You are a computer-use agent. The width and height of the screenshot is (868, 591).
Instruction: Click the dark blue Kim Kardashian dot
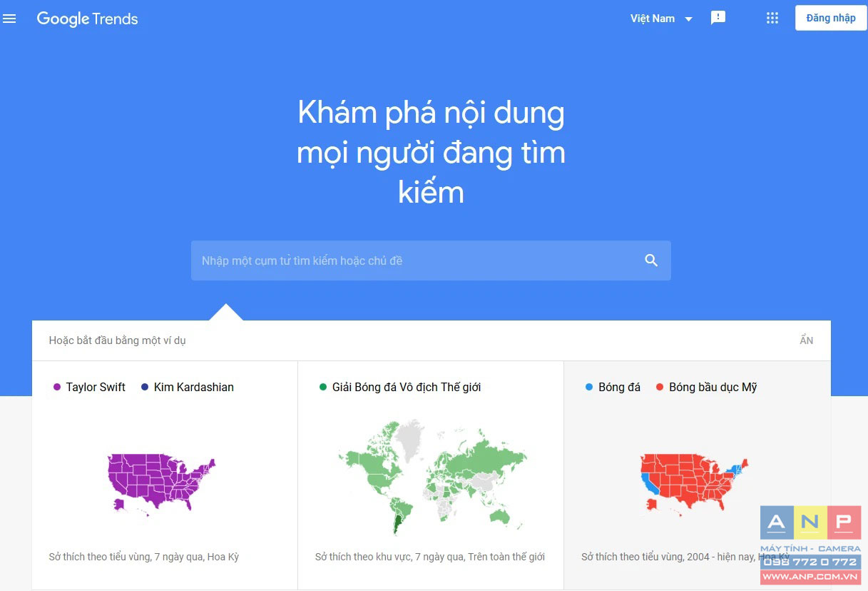click(x=145, y=387)
